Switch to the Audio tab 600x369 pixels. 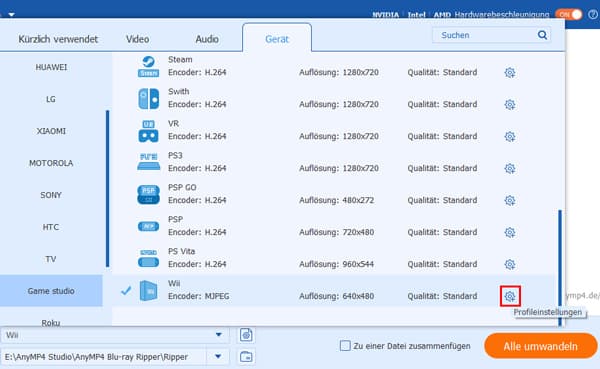tap(207, 39)
